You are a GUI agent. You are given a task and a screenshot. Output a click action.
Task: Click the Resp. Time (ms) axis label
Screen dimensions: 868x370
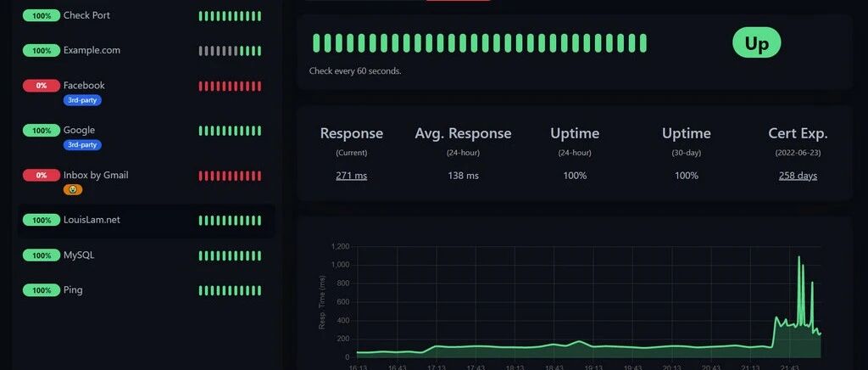click(322, 301)
